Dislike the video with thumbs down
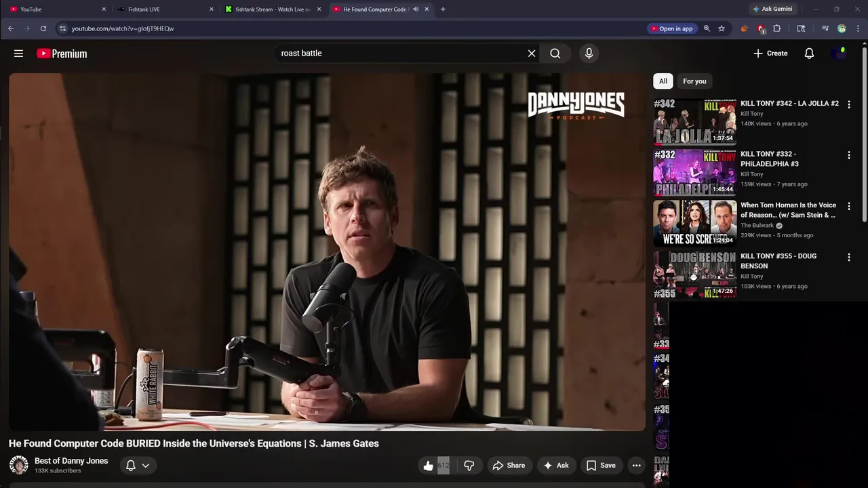 469,466
